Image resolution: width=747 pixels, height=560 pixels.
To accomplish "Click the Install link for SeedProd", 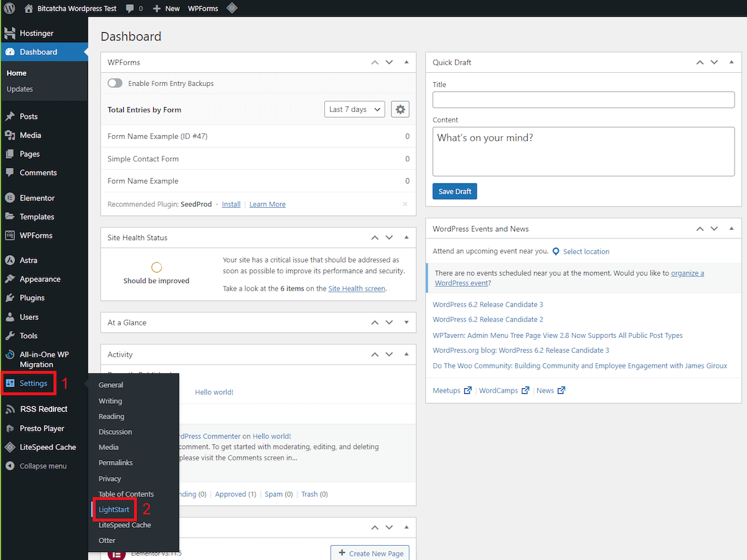I will pos(231,204).
